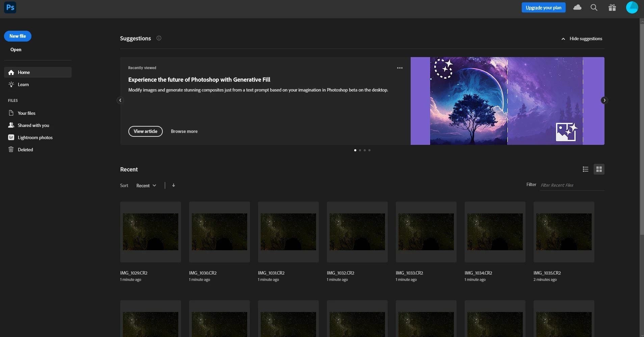Open Shared with you in sidebar
Screen dimensions: 644x337
coord(38,125)
